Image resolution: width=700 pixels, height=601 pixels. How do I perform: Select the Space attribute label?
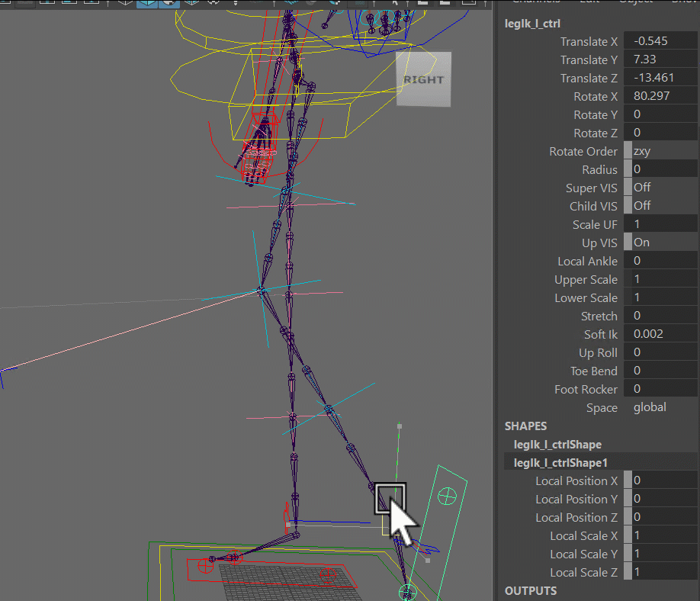click(602, 408)
